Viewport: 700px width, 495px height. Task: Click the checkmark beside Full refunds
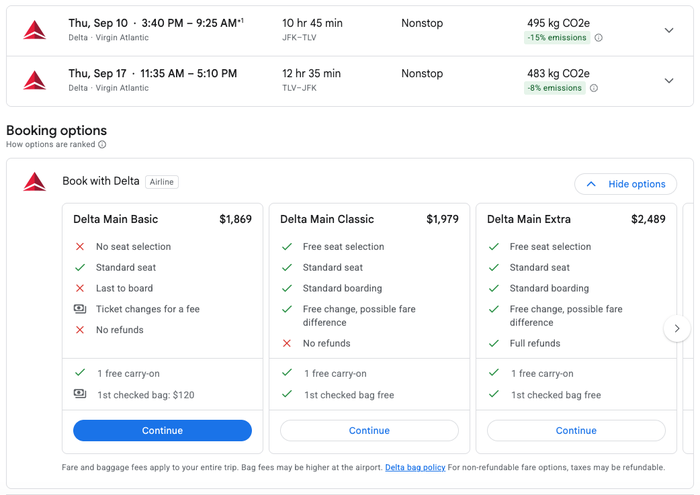pos(494,343)
